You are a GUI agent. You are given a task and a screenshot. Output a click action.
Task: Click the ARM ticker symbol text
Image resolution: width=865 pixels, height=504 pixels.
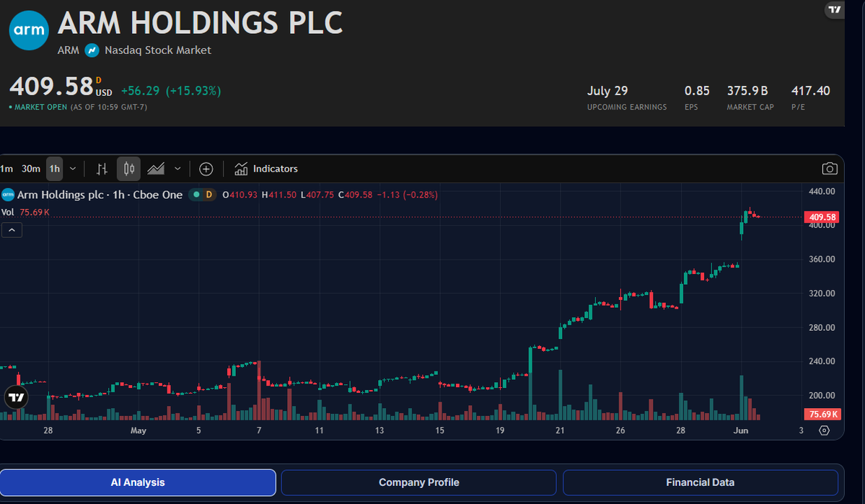69,50
